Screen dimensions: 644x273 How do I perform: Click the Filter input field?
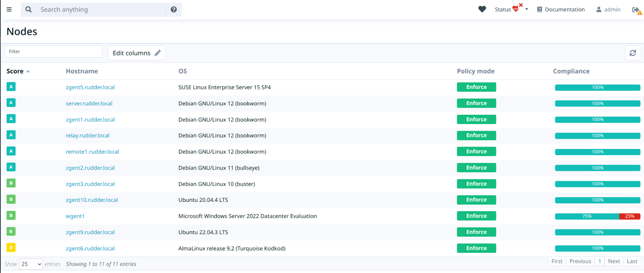coord(53,51)
